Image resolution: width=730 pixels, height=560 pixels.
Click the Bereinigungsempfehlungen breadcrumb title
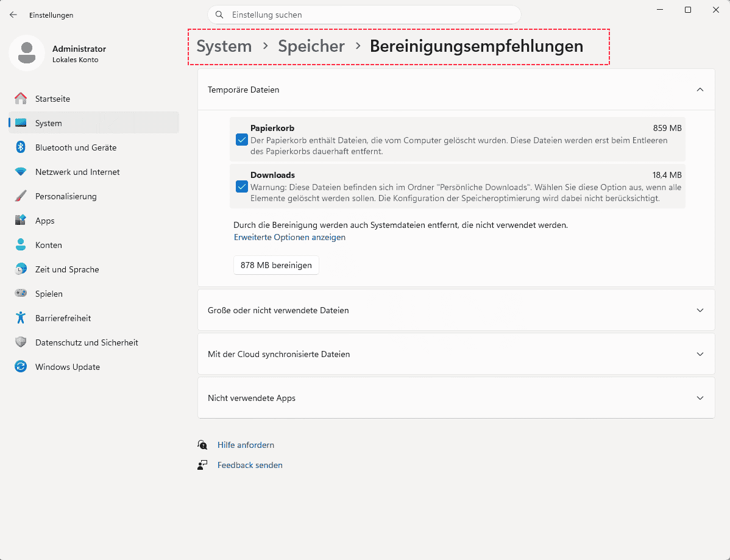click(477, 46)
